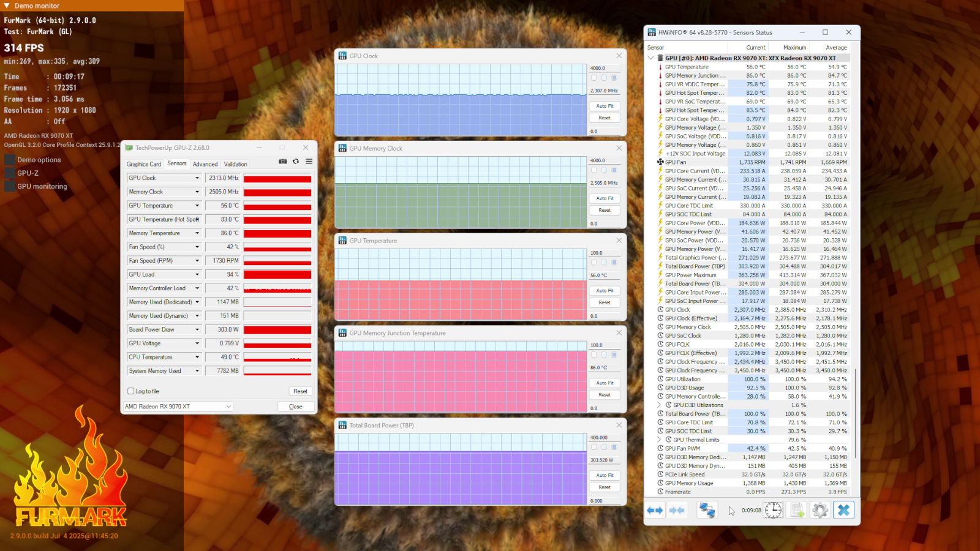
Task: Click the GPU-Z refresh icon
Action: click(296, 162)
